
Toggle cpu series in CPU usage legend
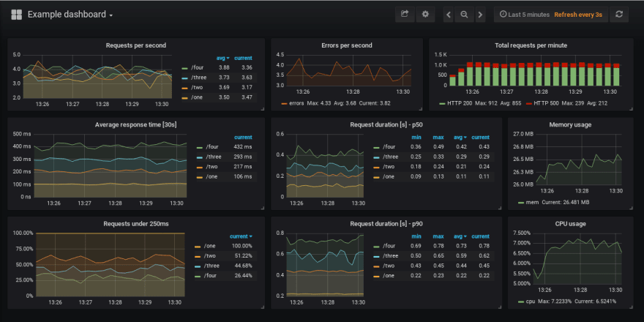pyautogui.click(x=531, y=301)
